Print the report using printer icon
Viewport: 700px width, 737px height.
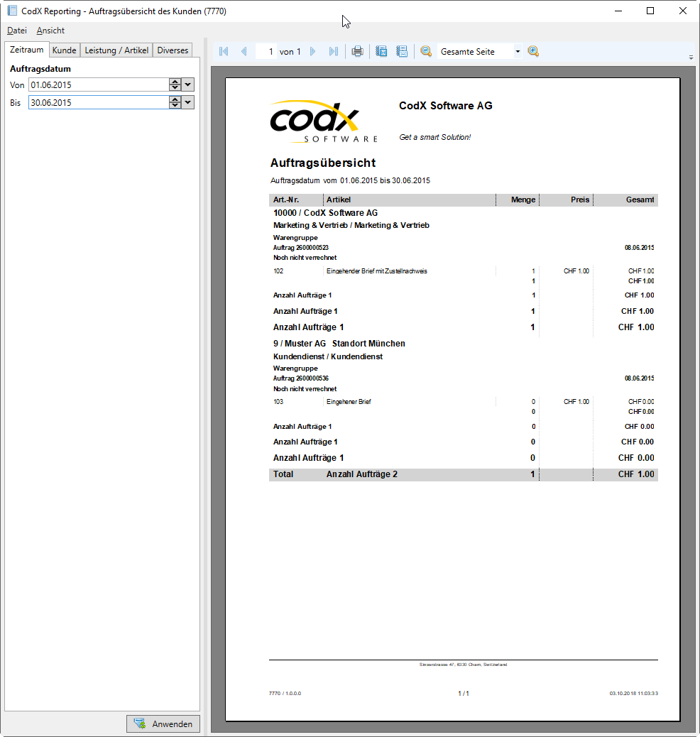(358, 52)
